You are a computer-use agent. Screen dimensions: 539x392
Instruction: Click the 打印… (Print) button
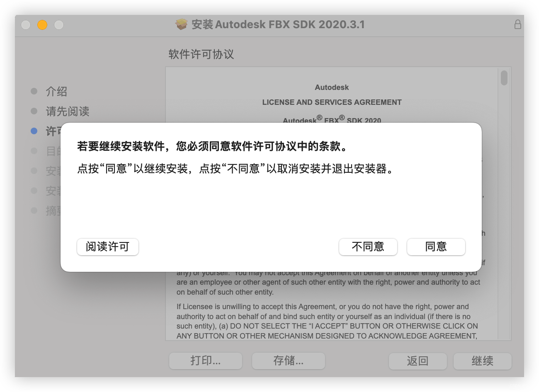pyautogui.click(x=206, y=361)
